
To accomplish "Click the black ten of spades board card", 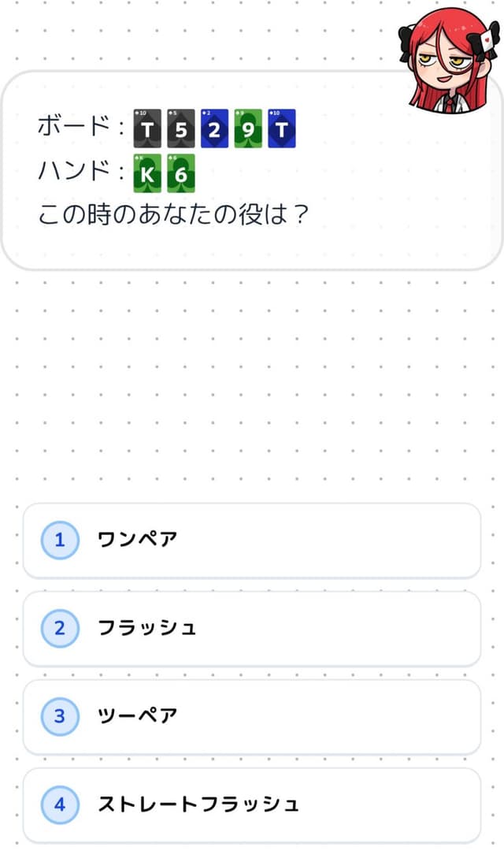I will [147, 128].
